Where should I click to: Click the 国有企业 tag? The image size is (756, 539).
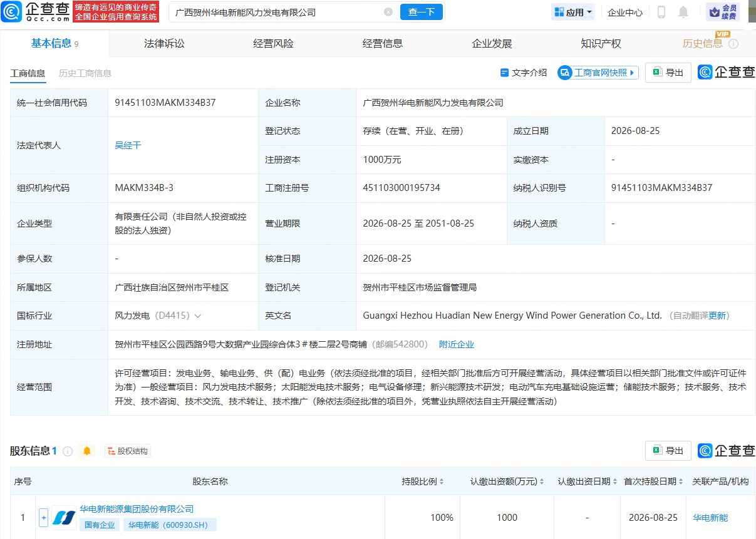point(100,525)
